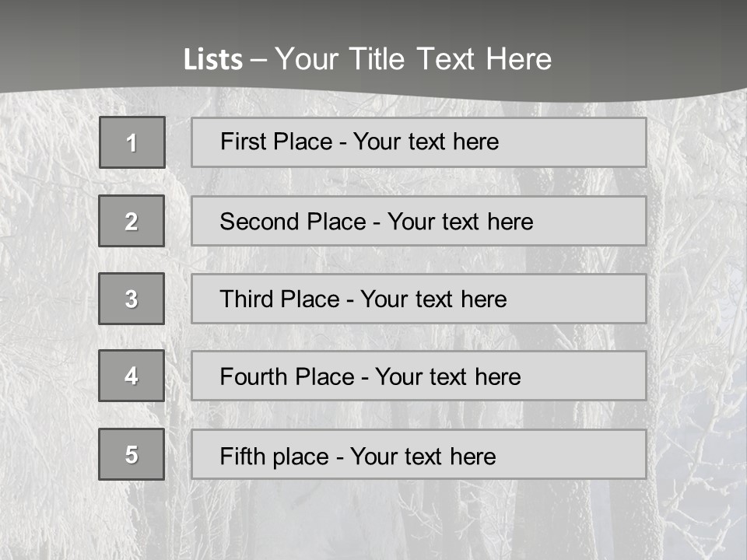747x560 pixels.
Task: Click the Fourth Place text bar
Action: (419, 376)
